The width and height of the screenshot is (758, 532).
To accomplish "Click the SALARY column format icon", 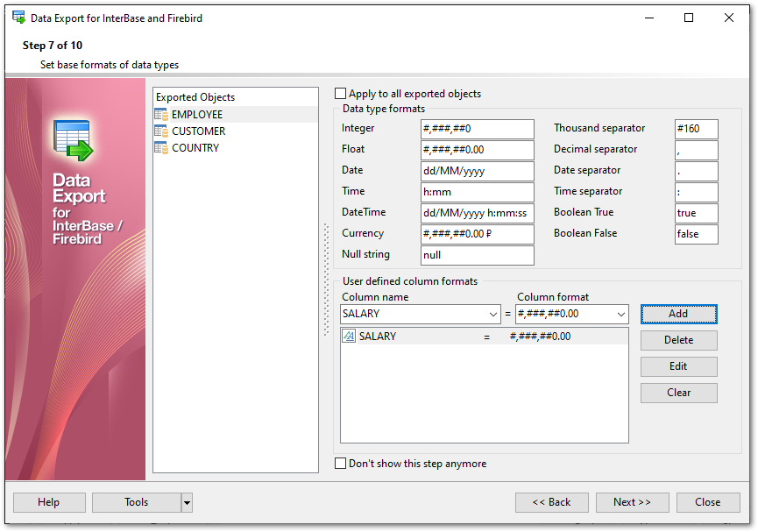I will point(349,336).
